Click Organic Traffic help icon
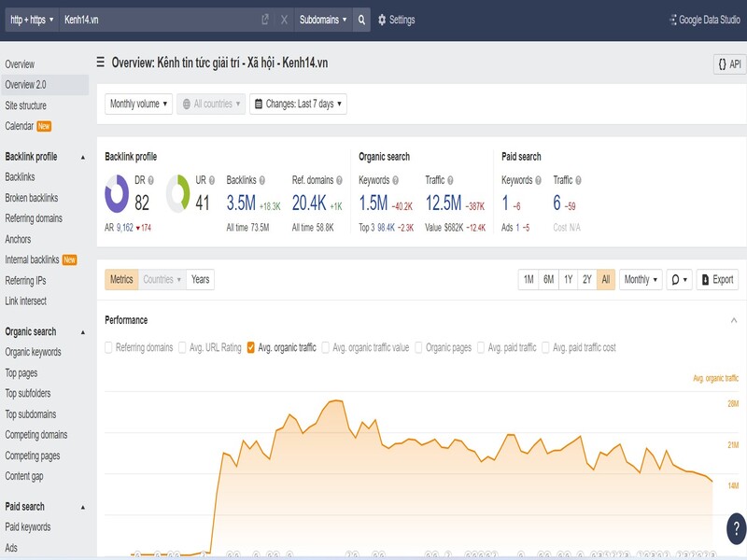This screenshot has height=560, width=747. tap(450, 180)
